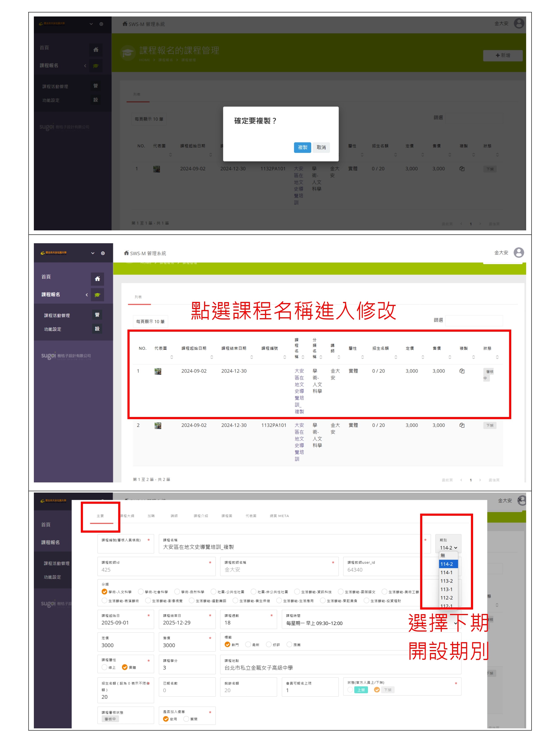Confirm with the blue 複製 button
The width and height of the screenshot is (560, 741).
pos(302,147)
